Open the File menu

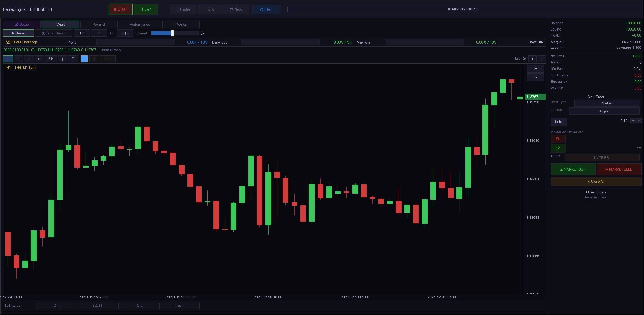266,9
